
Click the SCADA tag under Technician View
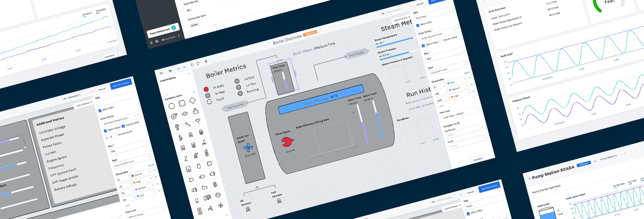pos(194,25)
